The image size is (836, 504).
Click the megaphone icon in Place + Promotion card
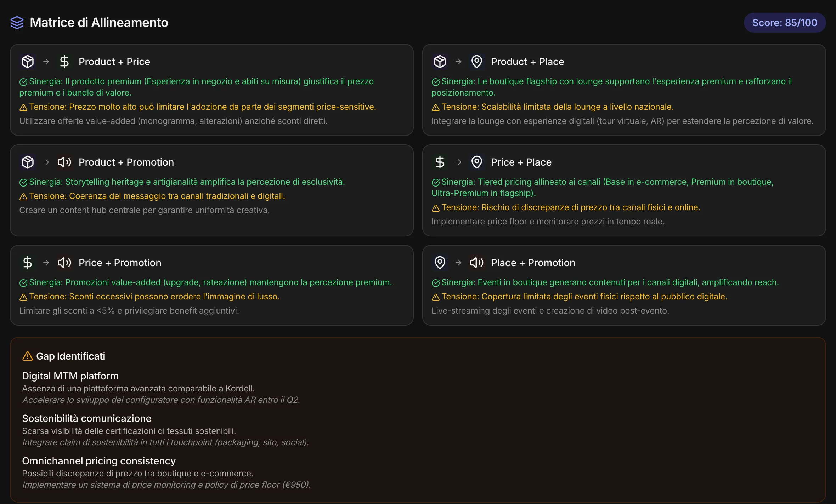point(477,263)
